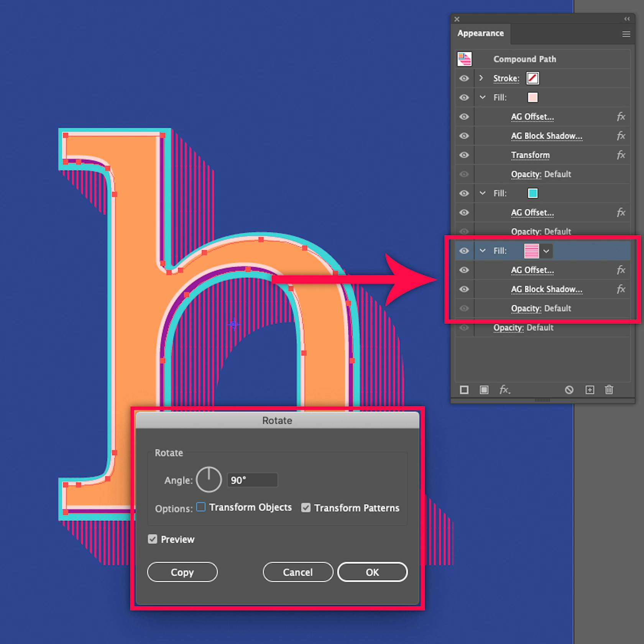644x644 pixels.
Task: Expand the Stroke row in Appearance panel
Action: (481, 78)
